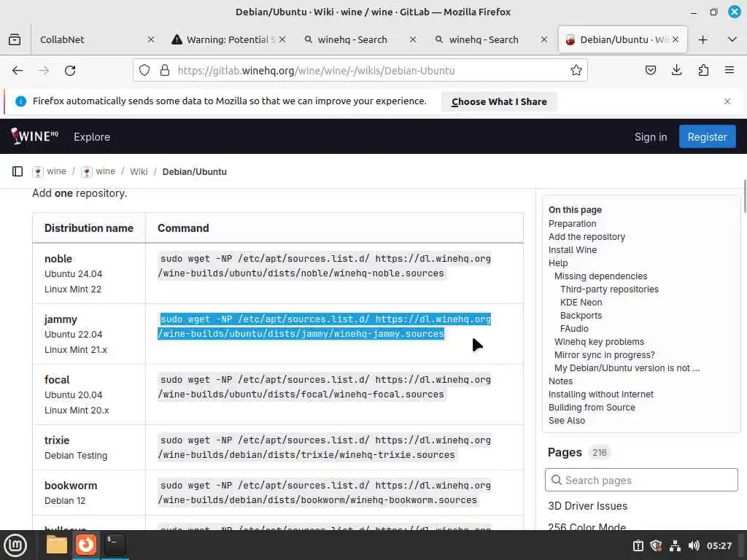Screen dimensions: 747x560
Task: Open update manager tray icon
Action: [x=638, y=545]
